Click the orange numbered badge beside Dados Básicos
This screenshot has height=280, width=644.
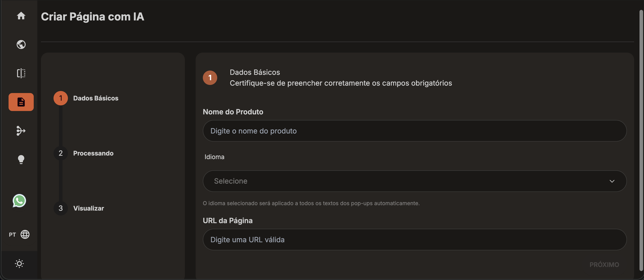210,78
